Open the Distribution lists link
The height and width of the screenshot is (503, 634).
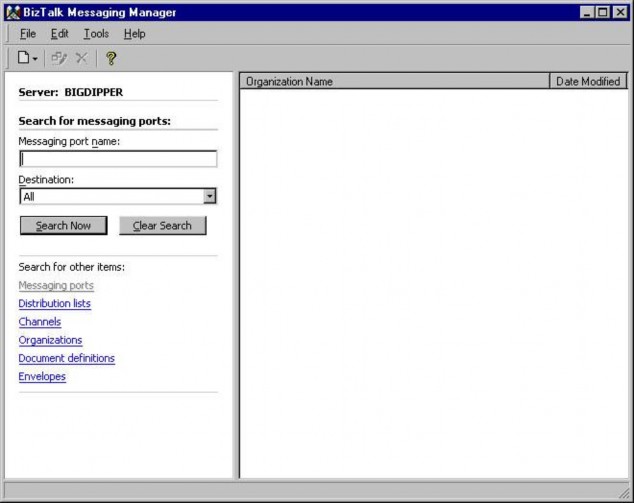[55, 304]
